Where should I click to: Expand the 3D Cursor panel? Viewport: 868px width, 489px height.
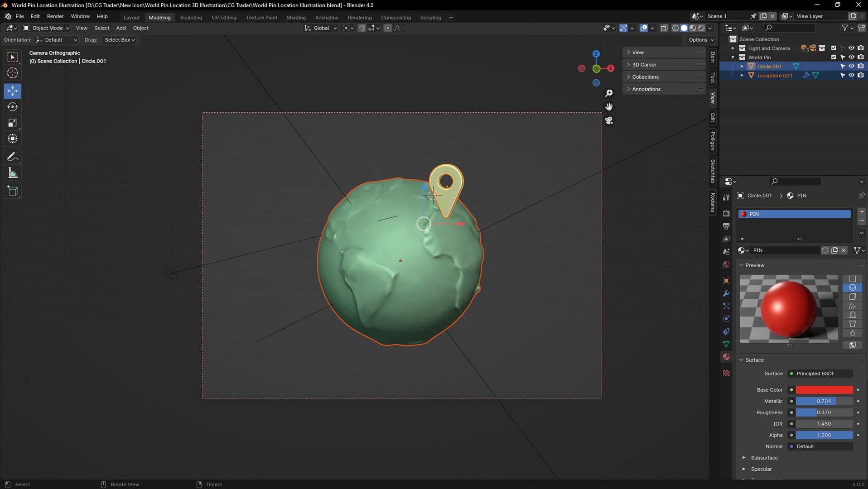(x=664, y=65)
